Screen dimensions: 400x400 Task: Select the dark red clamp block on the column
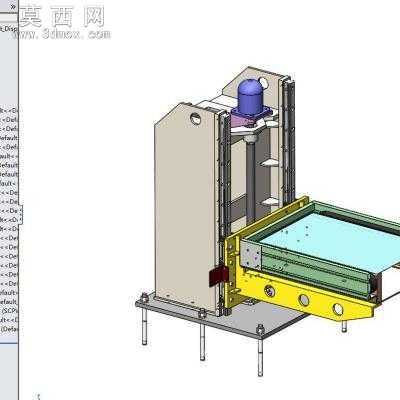tap(218, 277)
